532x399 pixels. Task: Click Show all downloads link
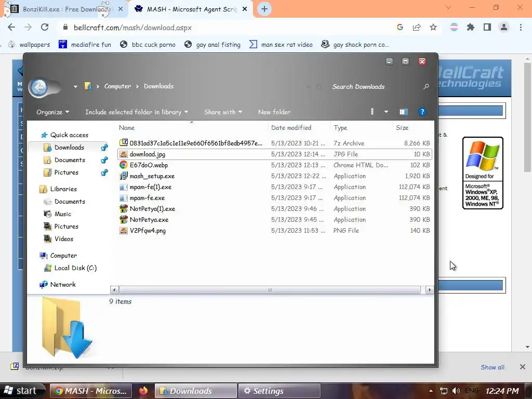pos(493,367)
